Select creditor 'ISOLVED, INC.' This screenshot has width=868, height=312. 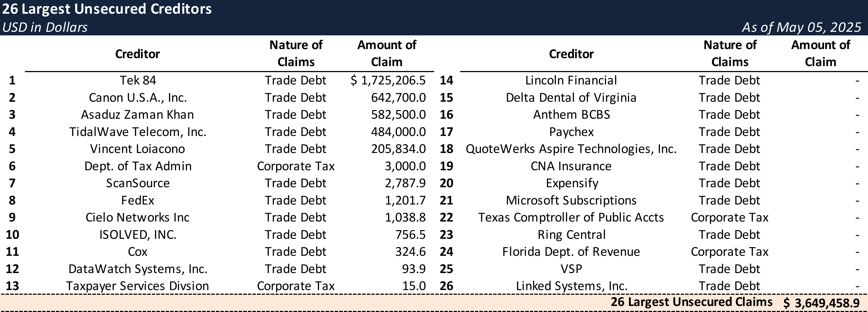[138, 234]
